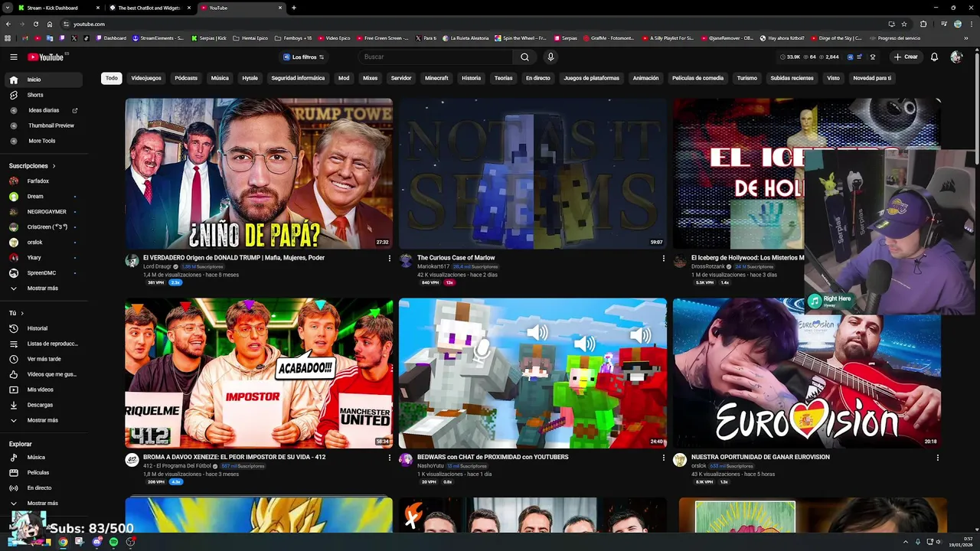Viewport: 980px width, 551px height.
Task: Bookmark this page with the star icon
Action: (903, 24)
